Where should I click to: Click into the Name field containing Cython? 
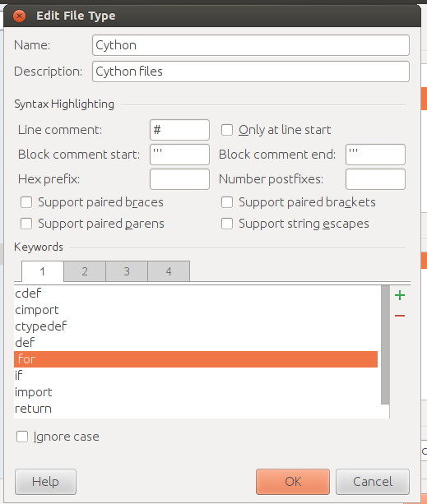(251, 45)
